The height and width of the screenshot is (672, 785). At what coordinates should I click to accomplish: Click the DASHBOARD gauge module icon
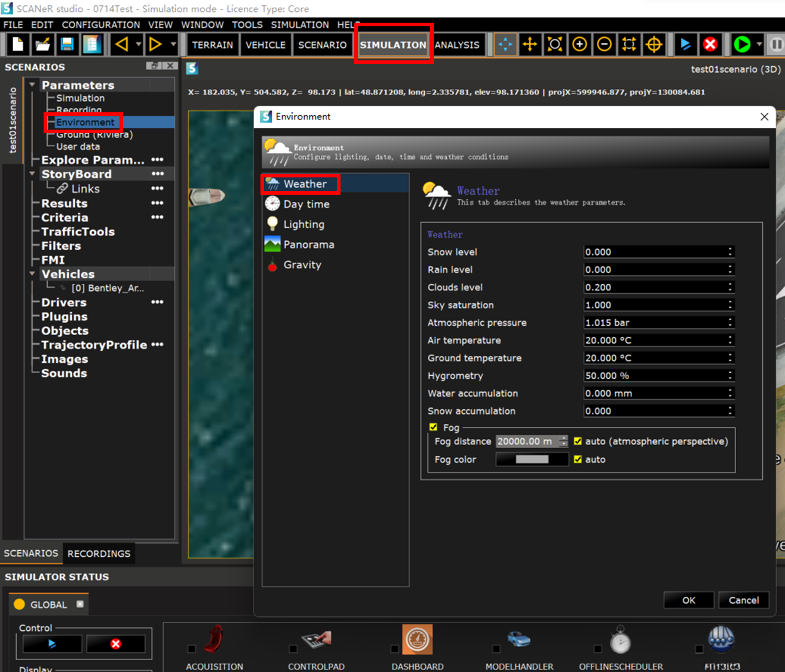click(417, 640)
